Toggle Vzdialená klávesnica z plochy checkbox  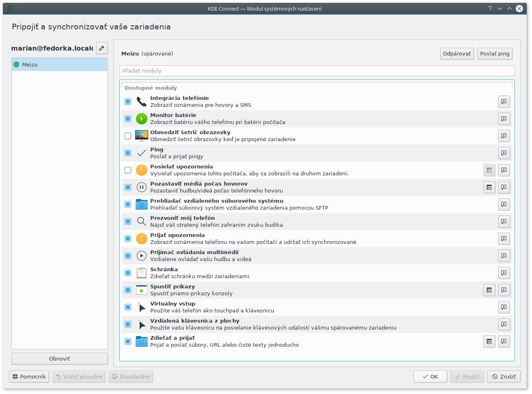click(128, 324)
